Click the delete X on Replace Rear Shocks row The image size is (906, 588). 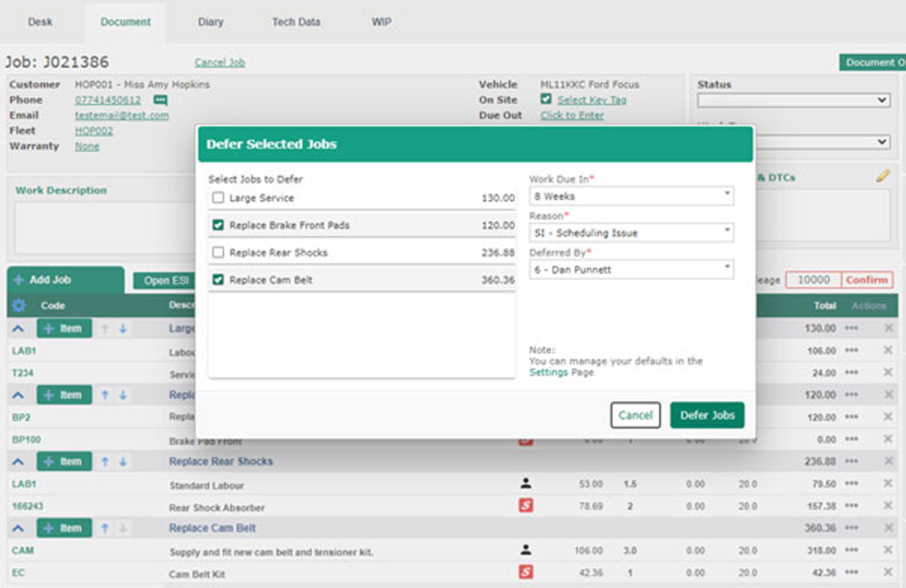[888, 461]
